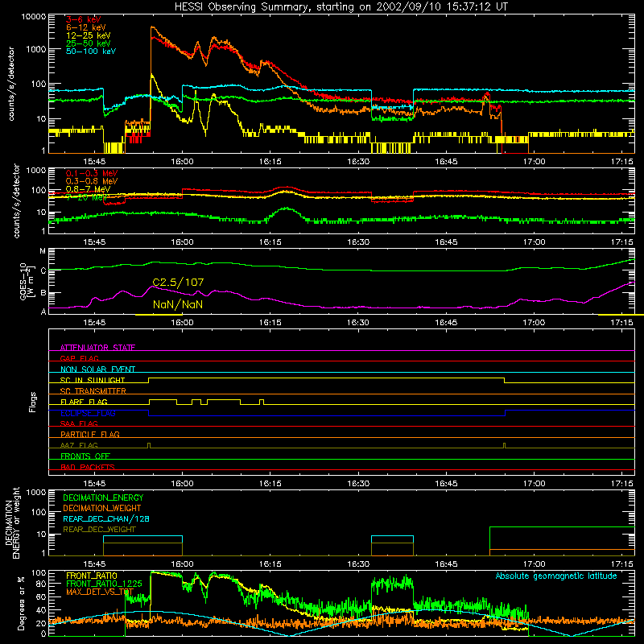The width and height of the screenshot is (644, 644).
Task: Click the HESSI Observing Summary plot title
Action: 341,7
